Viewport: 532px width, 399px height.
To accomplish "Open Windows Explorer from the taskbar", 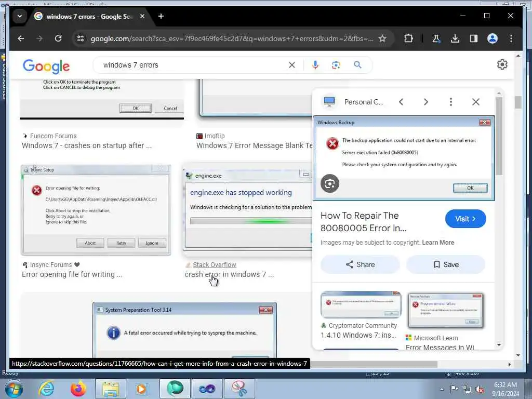I will 111,389.
